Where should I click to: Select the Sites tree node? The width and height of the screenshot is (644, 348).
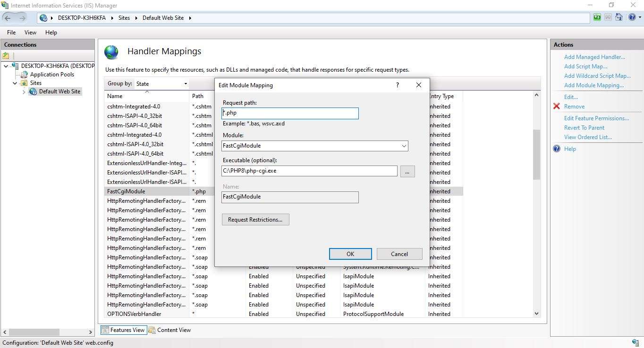tap(36, 83)
